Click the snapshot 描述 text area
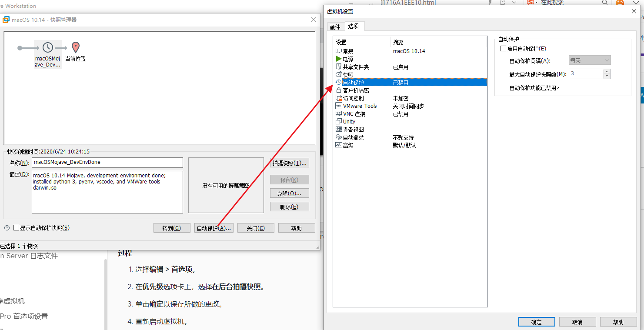The width and height of the screenshot is (644, 330). 107,192
